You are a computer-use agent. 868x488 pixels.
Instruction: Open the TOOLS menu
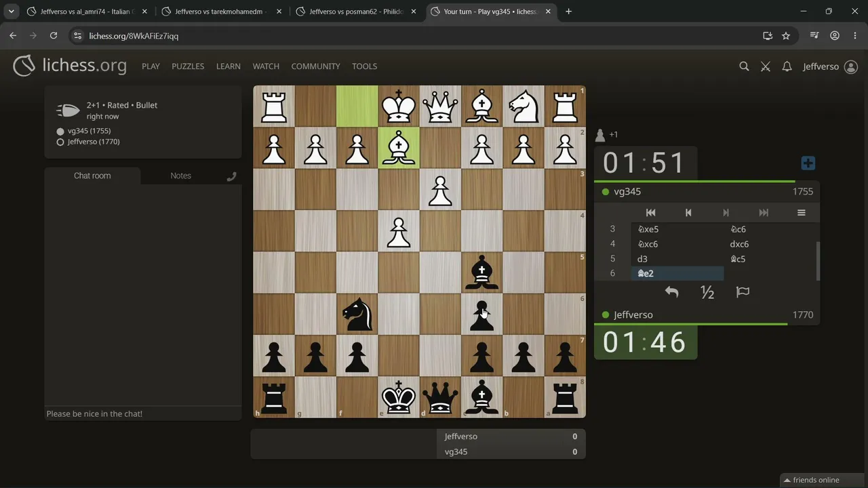pyautogui.click(x=364, y=66)
